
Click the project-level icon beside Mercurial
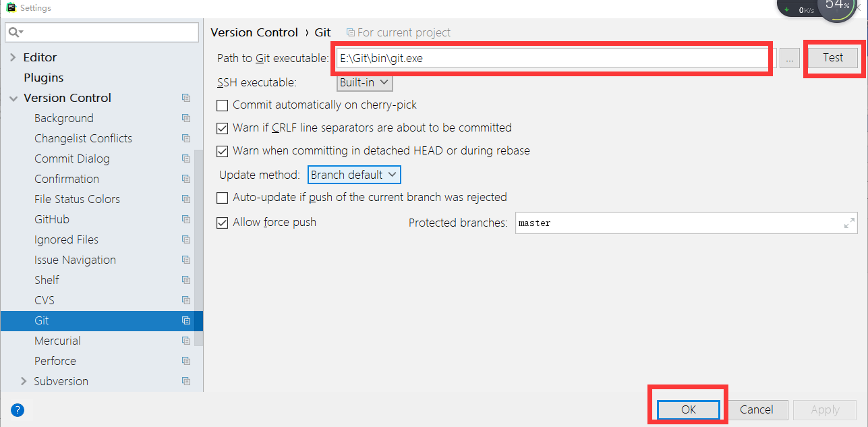186,341
